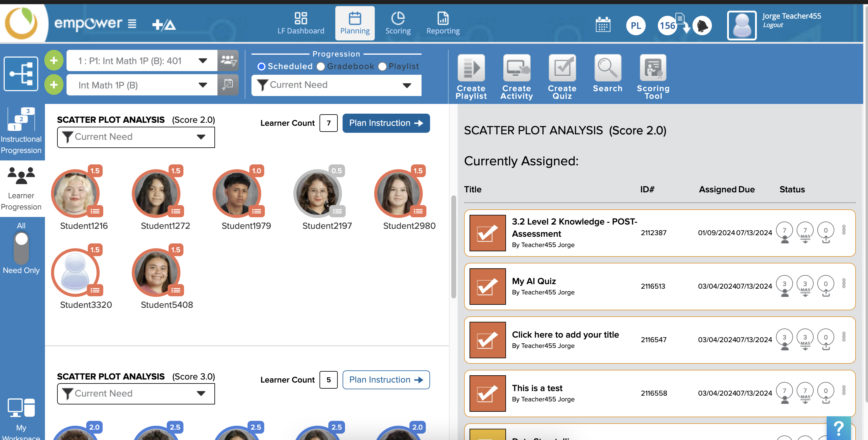Open the notification bell

pos(702,26)
